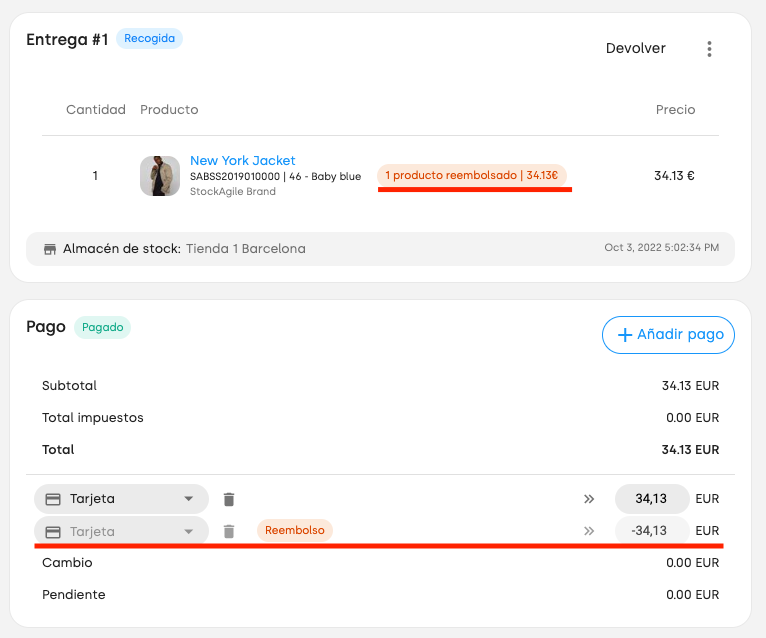The image size is (766, 638).
Task: Edit the -34,13 refund amount field
Action: (x=652, y=531)
